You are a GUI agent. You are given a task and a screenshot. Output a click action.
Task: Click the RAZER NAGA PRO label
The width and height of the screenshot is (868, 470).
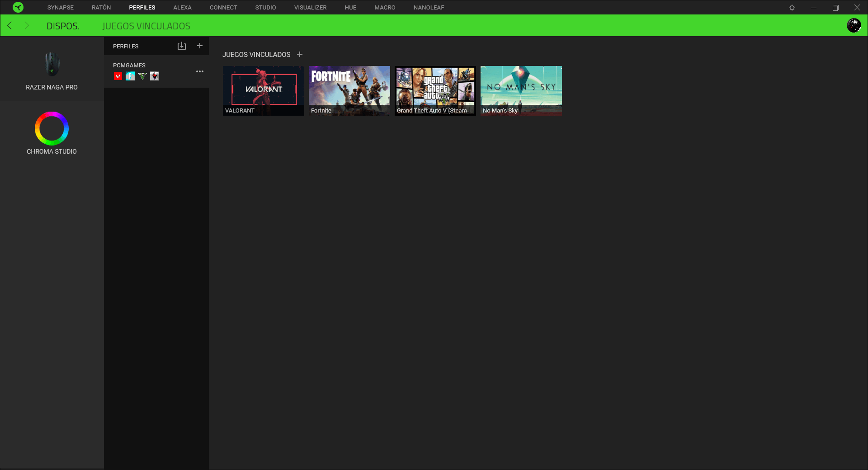coord(52,87)
